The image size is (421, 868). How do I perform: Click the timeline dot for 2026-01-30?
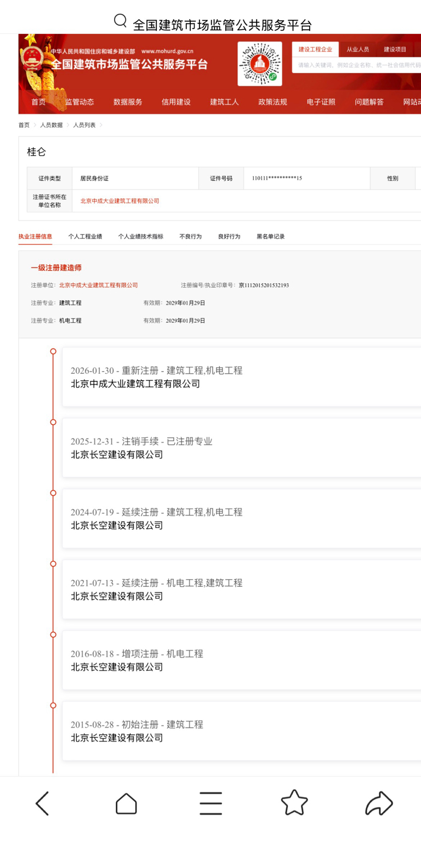click(x=53, y=351)
